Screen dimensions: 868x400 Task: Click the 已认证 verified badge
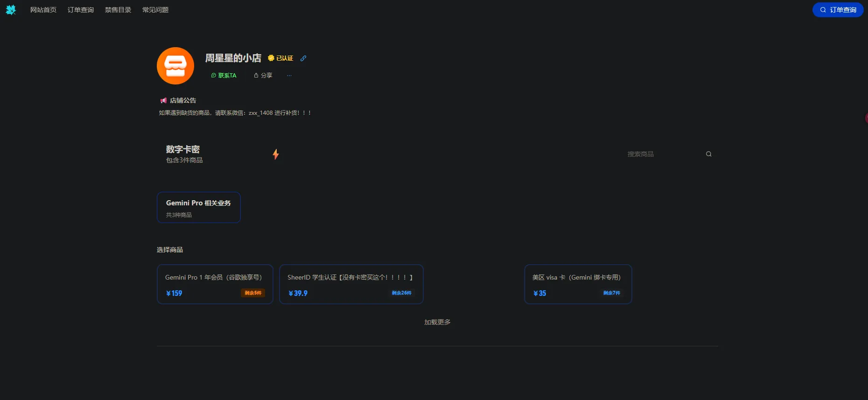tap(280, 58)
